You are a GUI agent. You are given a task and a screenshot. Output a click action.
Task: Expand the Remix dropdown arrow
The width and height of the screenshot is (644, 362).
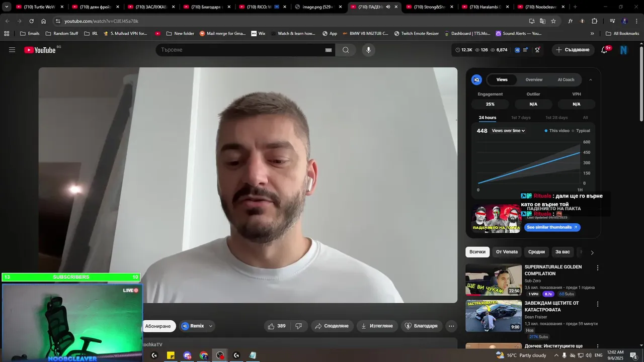[x=210, y=326]
